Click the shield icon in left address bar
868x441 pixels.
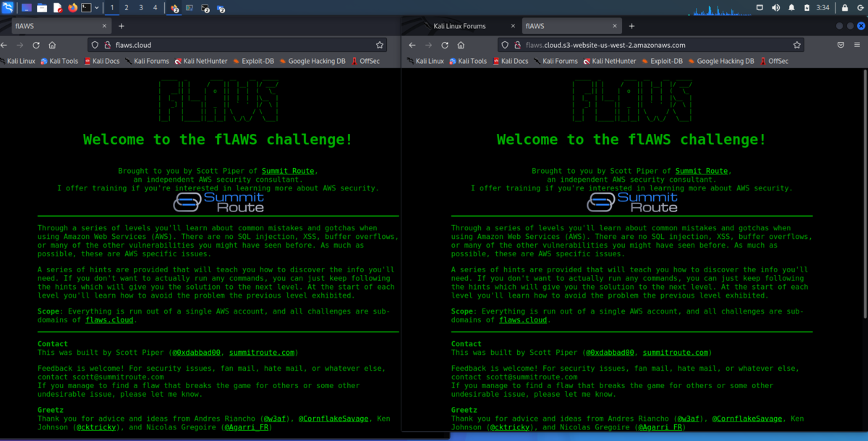pyautogui.click(x=95, y=45)
